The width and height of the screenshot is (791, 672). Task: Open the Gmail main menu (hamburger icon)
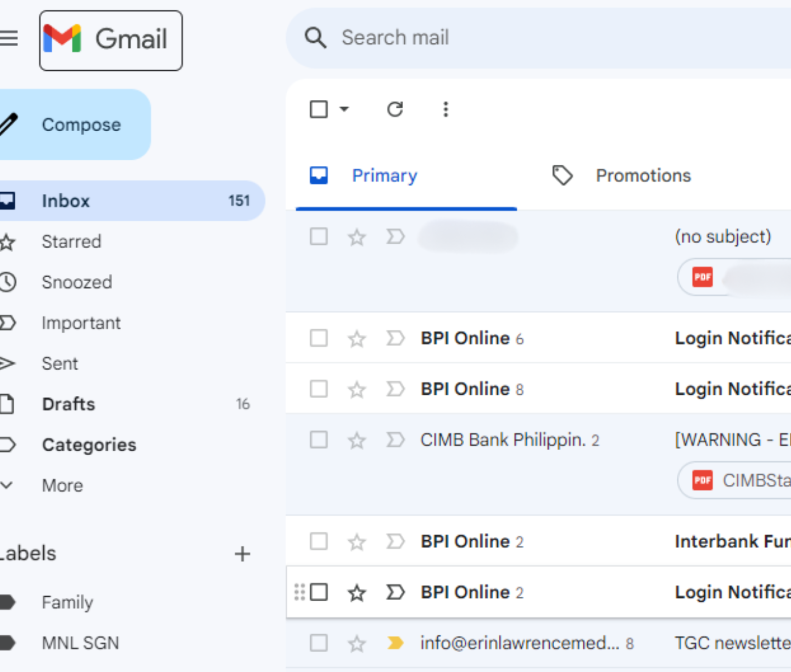coord(9,37)
